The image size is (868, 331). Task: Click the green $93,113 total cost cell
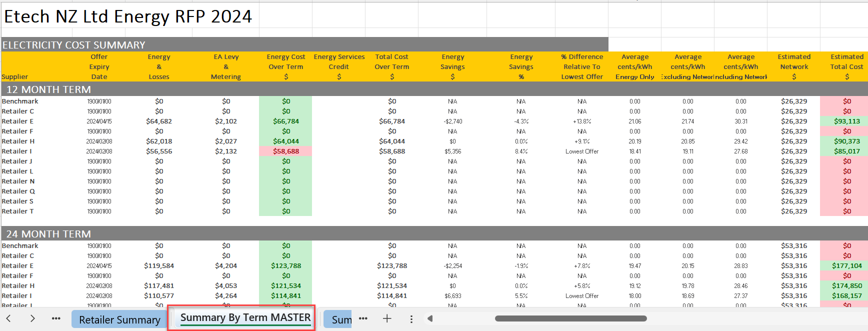pos(846,121)
